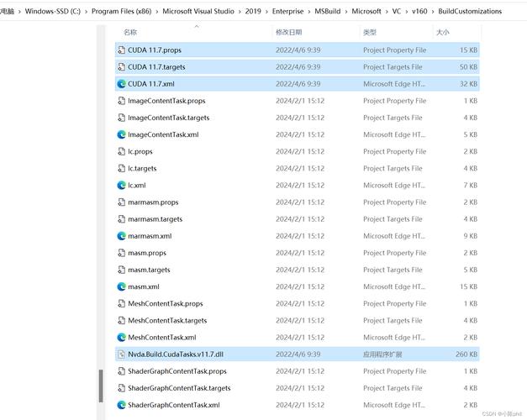Navigate to the 2019 breadcrumb folder
The width and height of the screenshot is (527, 420).
(x=253, y=12)
